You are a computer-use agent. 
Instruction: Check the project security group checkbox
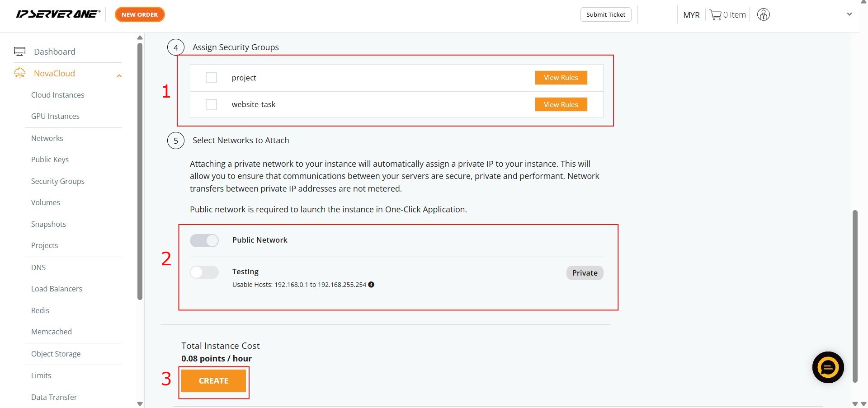[211, 78]
